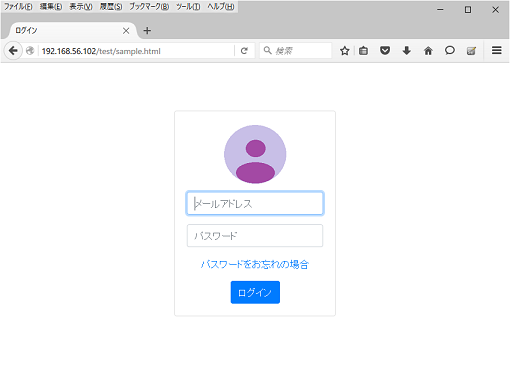Focus the パスワード input field
Viewport: 510px width, 365px height.
pos(255,236)
